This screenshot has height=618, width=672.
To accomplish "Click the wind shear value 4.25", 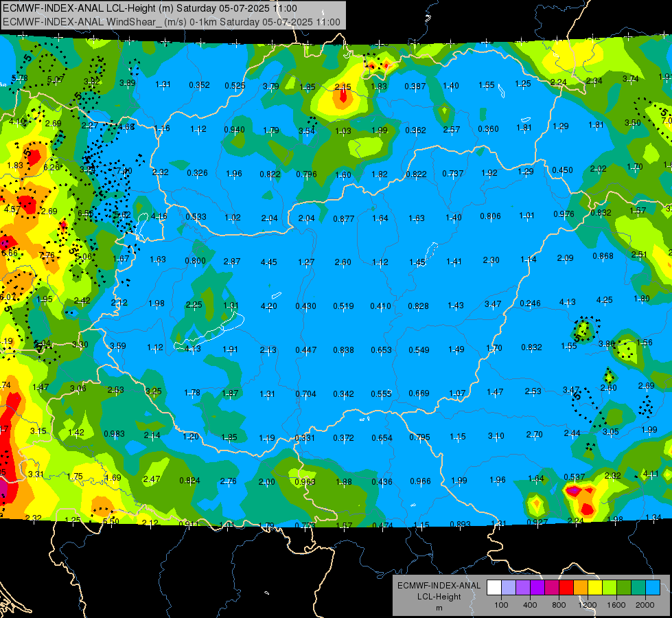I will [x=604, y=300].
